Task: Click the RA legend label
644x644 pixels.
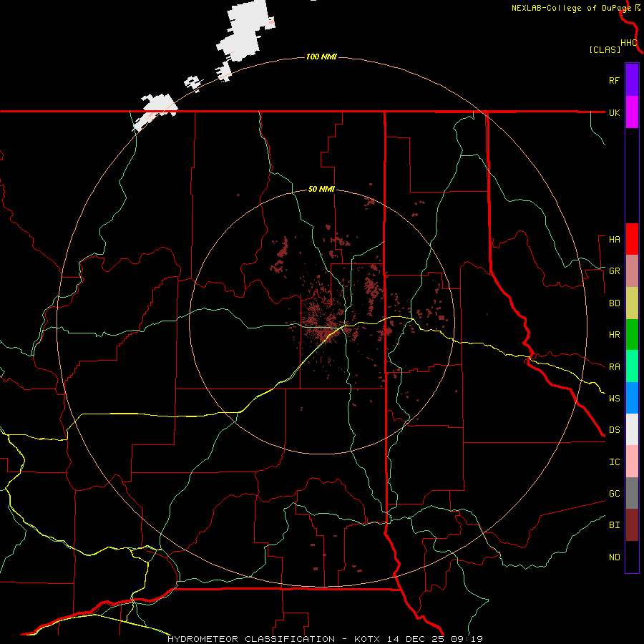Action: [614, 366]
